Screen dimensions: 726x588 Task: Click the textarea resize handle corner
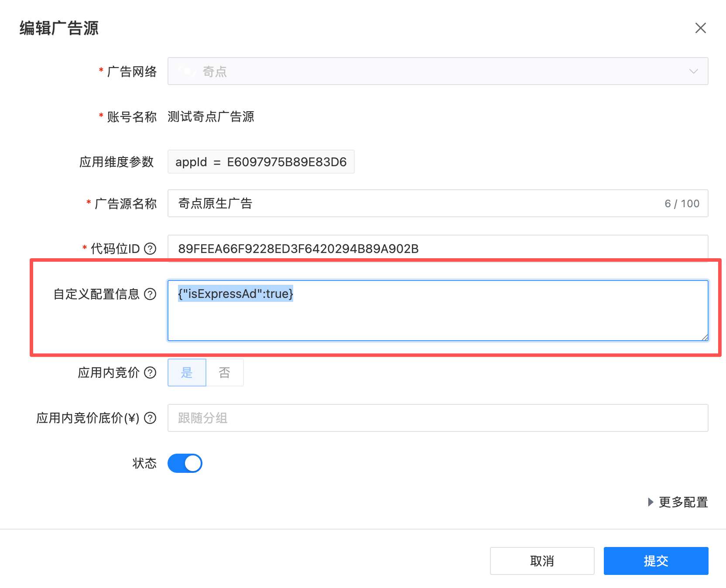[704, 337]
